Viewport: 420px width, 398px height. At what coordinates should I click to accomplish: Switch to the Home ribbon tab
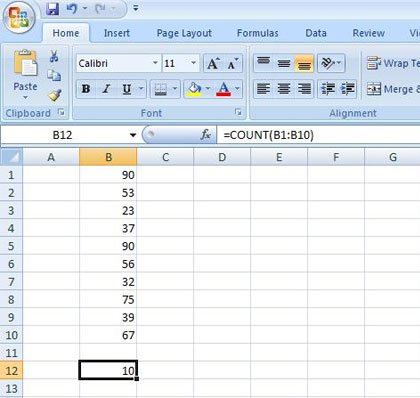66,33
